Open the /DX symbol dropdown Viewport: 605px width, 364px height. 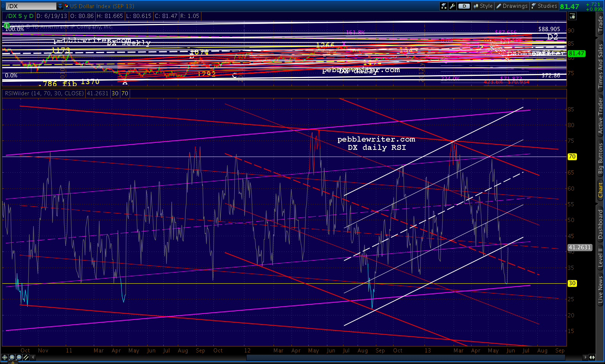tap(60, 6)
